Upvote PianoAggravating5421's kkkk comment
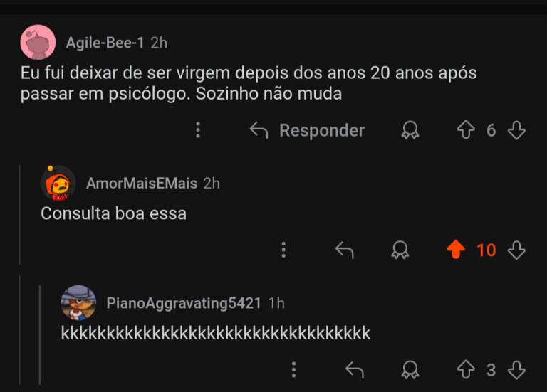Screen dimensions: 547x392 (465, 369)
